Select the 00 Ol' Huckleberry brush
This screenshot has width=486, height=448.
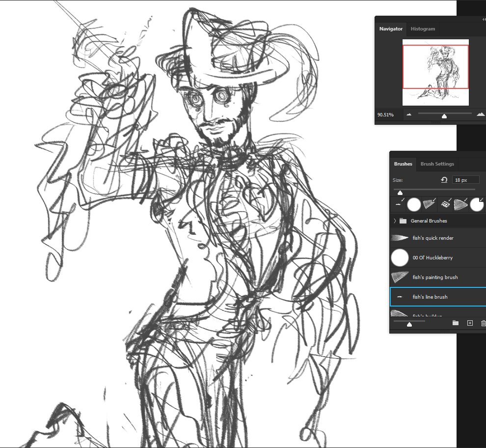click(x=438, y=257)
